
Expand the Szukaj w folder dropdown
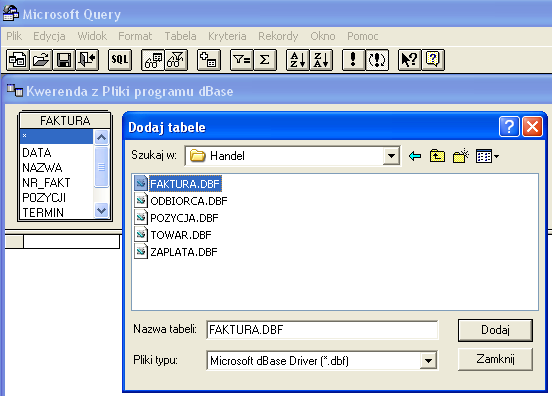coord(391,156)
